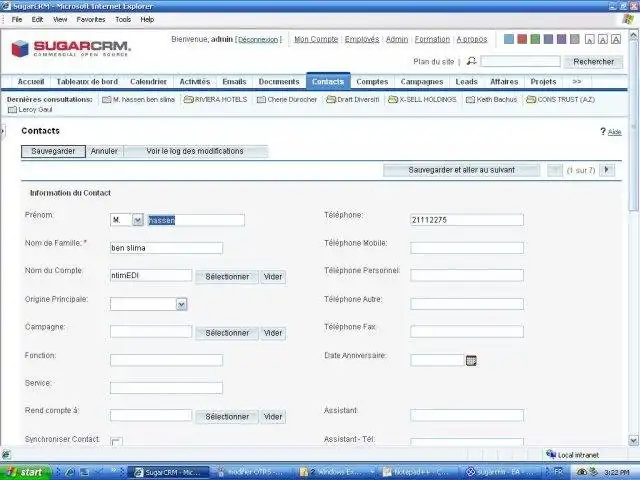Focus the Nom de Famille field
This screenshot has height=480, width=640.
[167, 248]
